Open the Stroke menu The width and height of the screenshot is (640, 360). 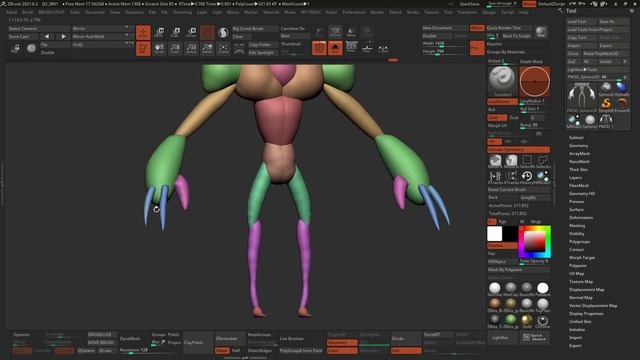click(413, 12)
